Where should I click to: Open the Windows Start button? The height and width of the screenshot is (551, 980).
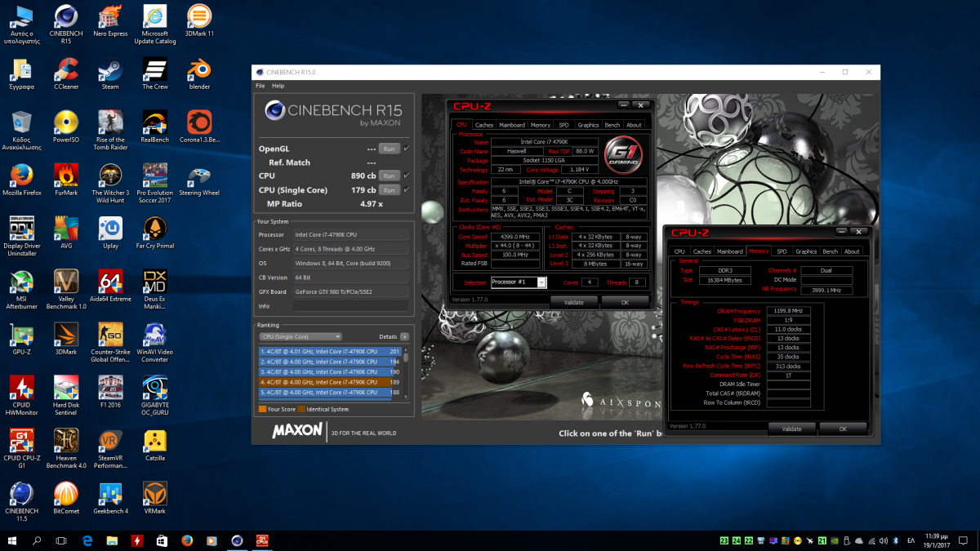[x=13, y=540]
